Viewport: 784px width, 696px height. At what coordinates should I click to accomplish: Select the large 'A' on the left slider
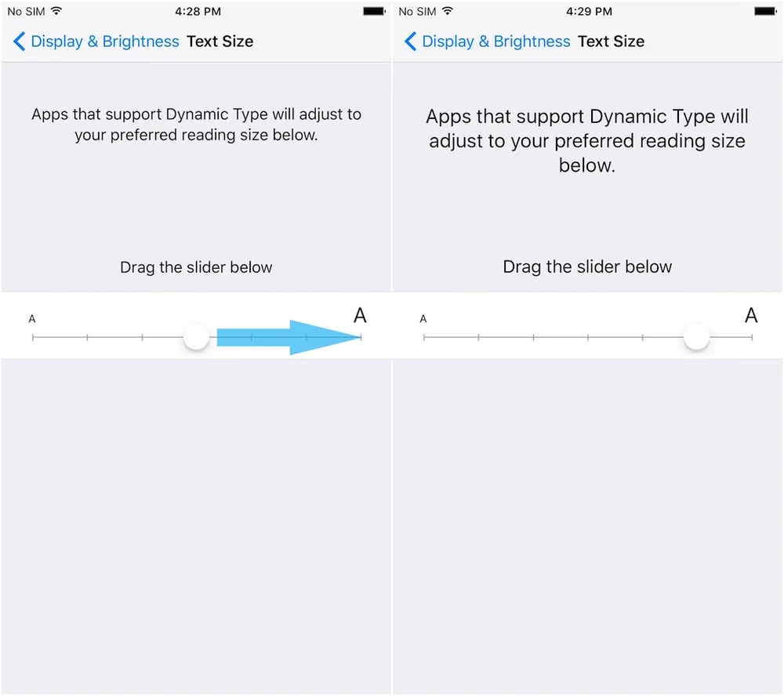(x=360, y=315)
